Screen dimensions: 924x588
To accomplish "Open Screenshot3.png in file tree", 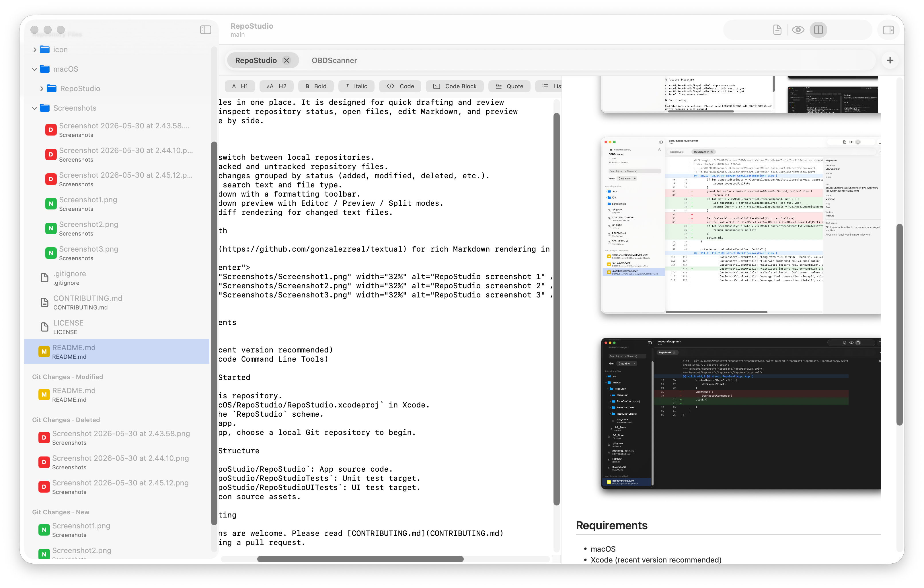I will click(117, 253).
